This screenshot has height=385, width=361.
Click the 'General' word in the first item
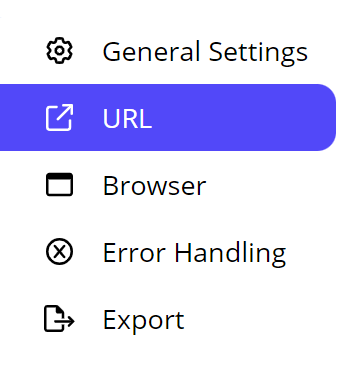coord(152,52)
